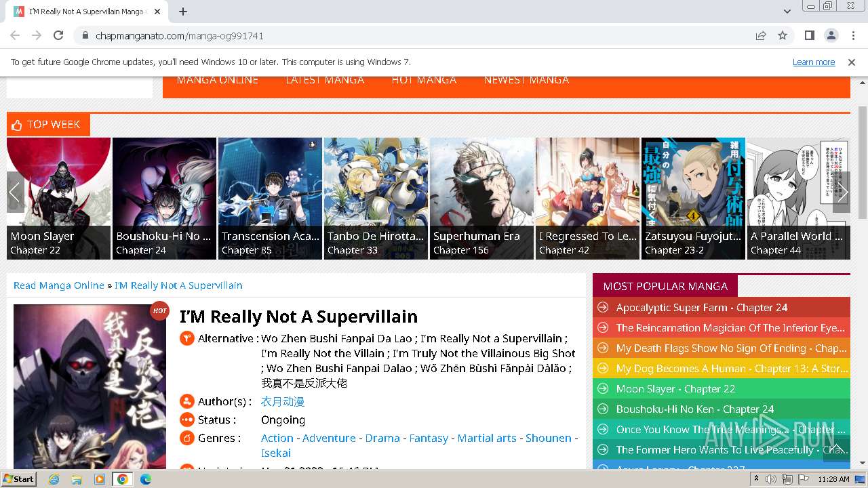868x488 pixels.
Task: Open Moon Slayer - Chapter 22 in popular list
Action: (x=675, y=389)
